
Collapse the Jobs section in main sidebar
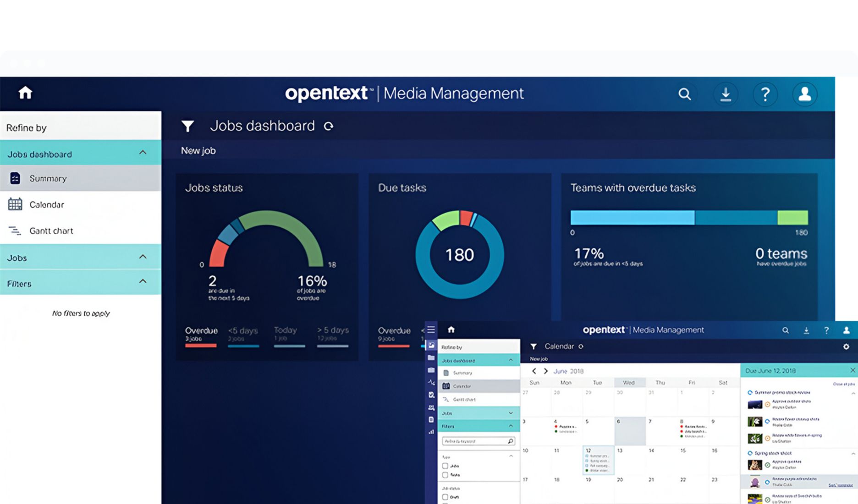point(143,257)
